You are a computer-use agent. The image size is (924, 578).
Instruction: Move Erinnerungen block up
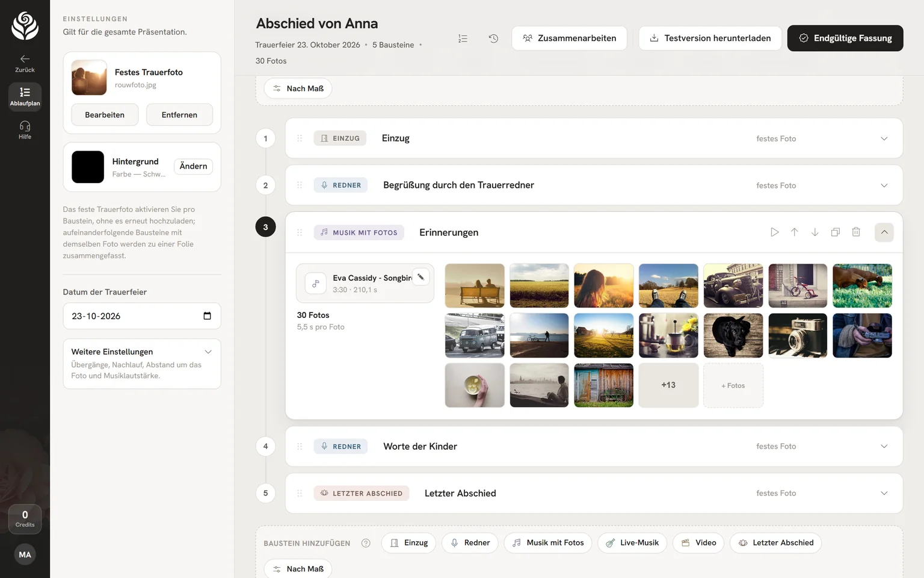[x=795, y=232]
